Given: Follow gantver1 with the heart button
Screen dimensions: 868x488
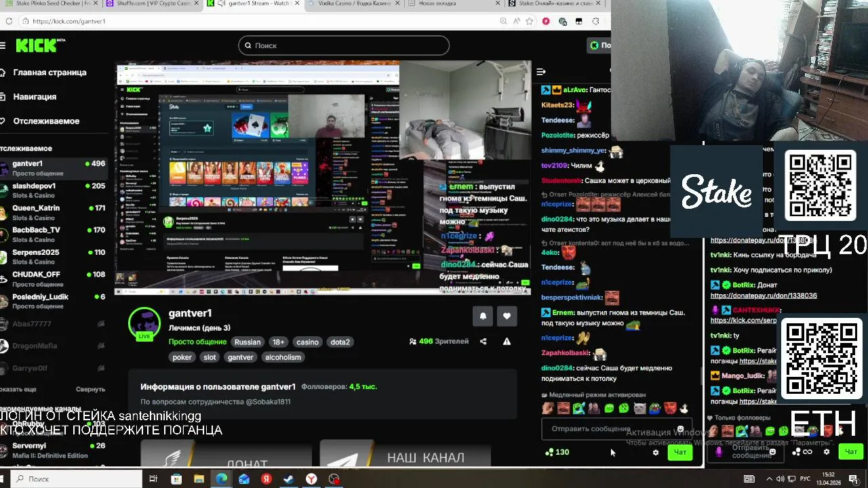Looking at the screenshot, I should (x=507, y=316).
